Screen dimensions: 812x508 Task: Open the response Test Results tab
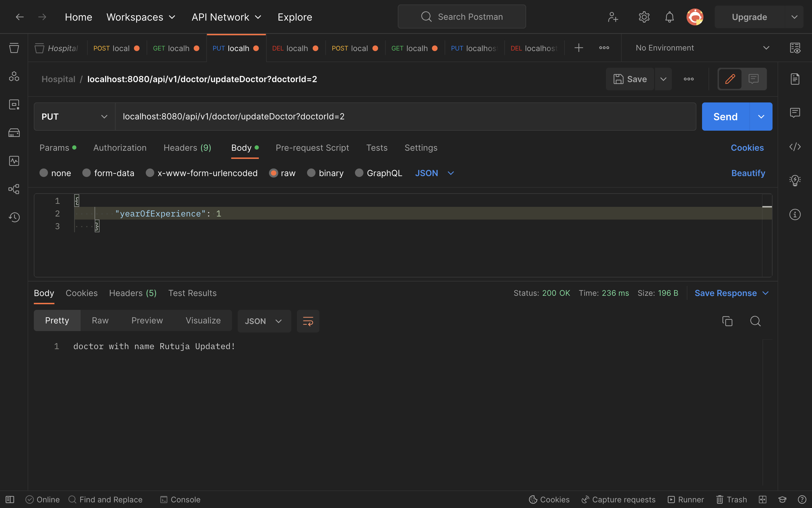[x=192, y=293]
